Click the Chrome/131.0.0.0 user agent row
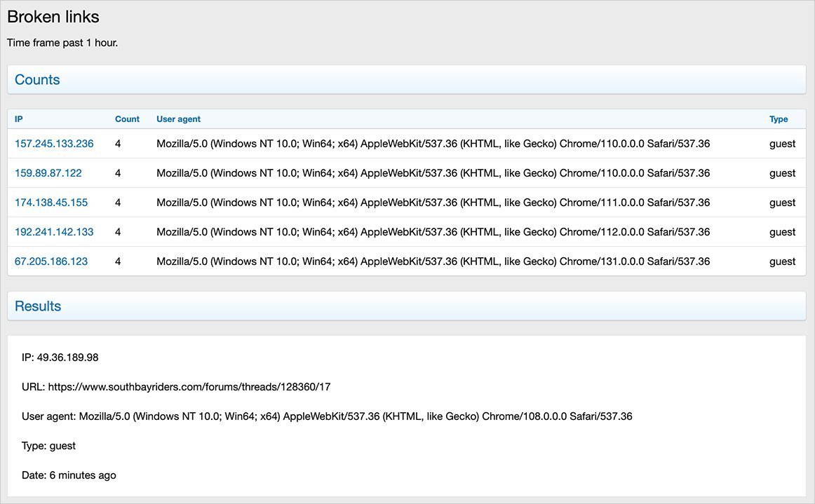815x504 pixels. coord(433,261)
